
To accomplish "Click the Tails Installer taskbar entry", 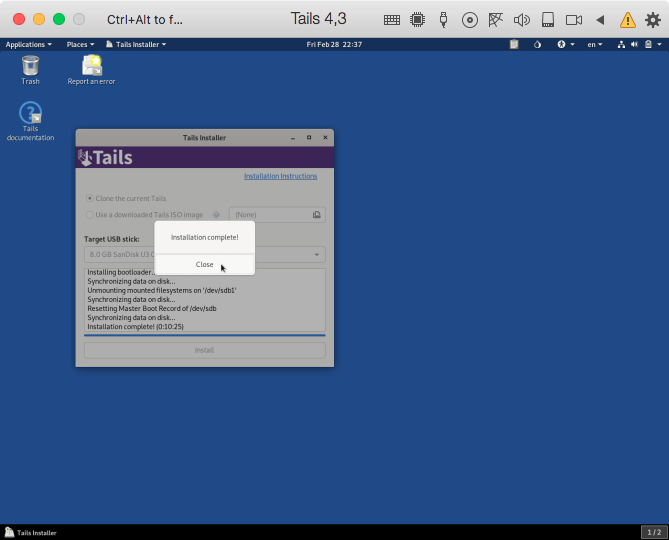I will (31, 532).
